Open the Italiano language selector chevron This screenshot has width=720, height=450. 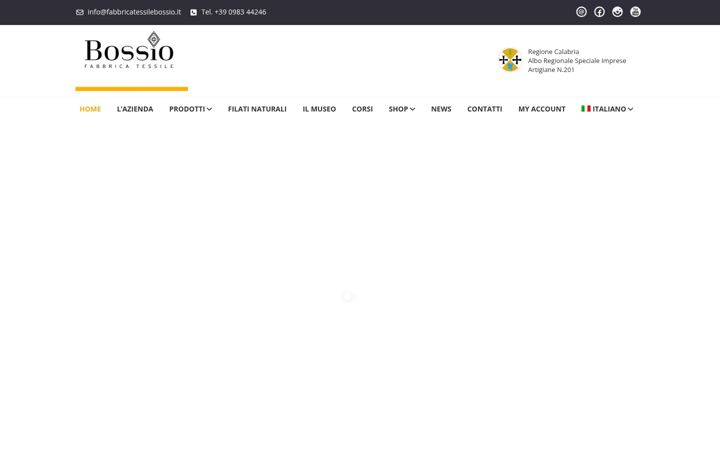pyautogui.click(x=630, y=109)
